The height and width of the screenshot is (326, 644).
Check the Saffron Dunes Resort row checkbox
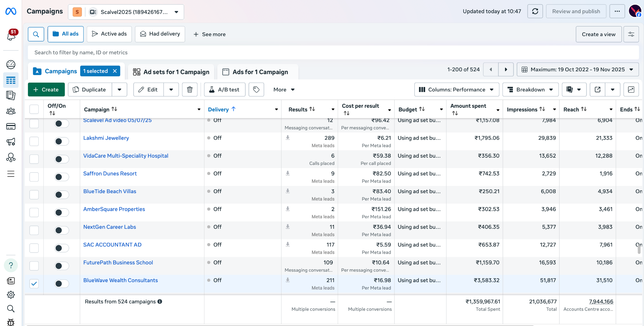tap(34, 177)
